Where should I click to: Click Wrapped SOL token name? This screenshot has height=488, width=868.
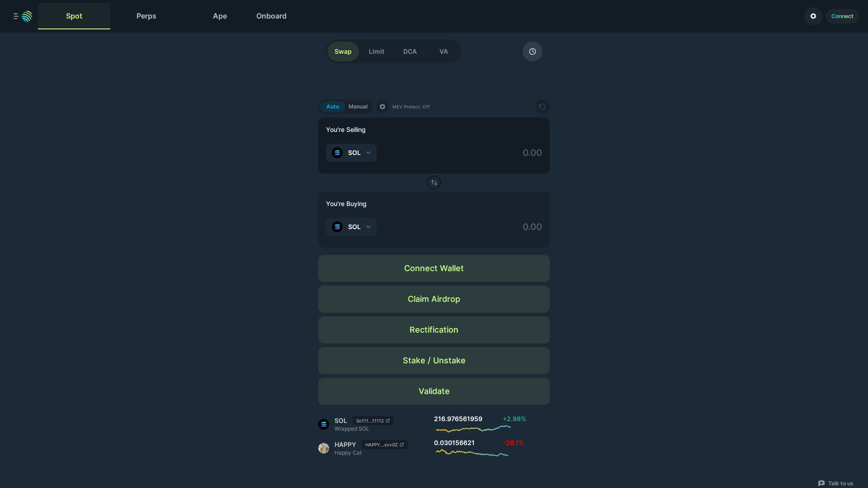click(x=352, y=429)
